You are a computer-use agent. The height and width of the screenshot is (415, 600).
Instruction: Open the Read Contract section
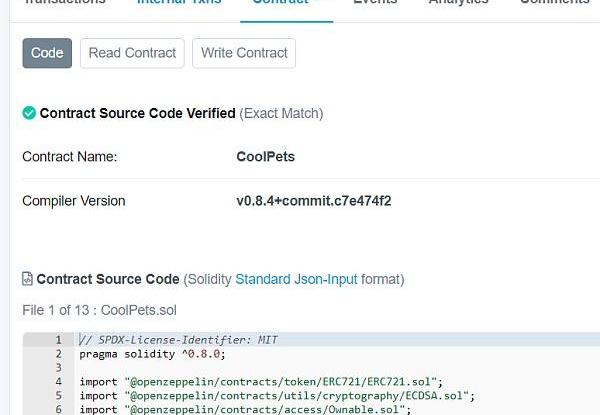(x=132, y=53)
